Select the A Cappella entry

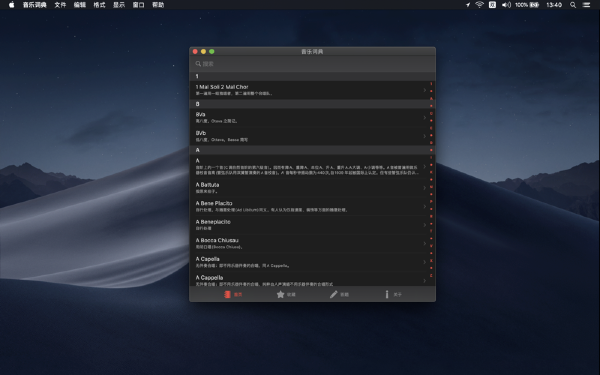coord(309,279)
